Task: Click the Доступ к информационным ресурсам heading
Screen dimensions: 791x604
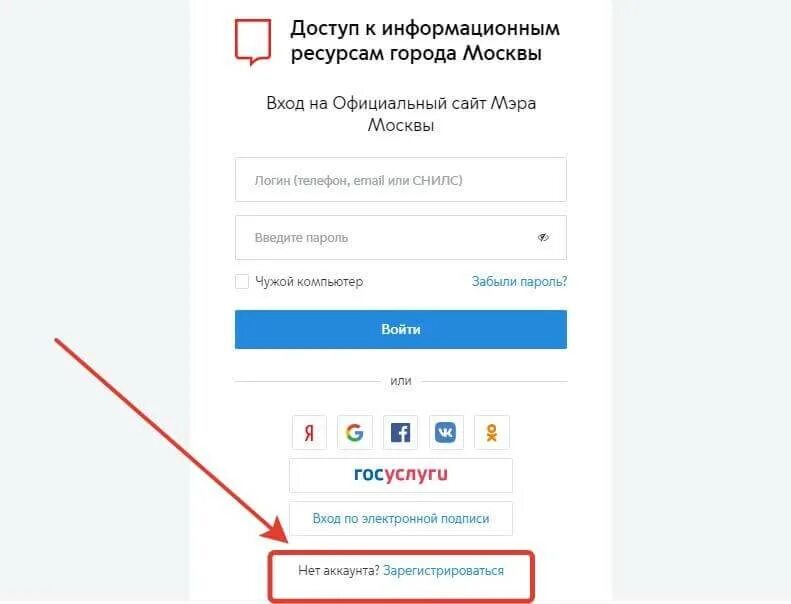Action: 425,41
